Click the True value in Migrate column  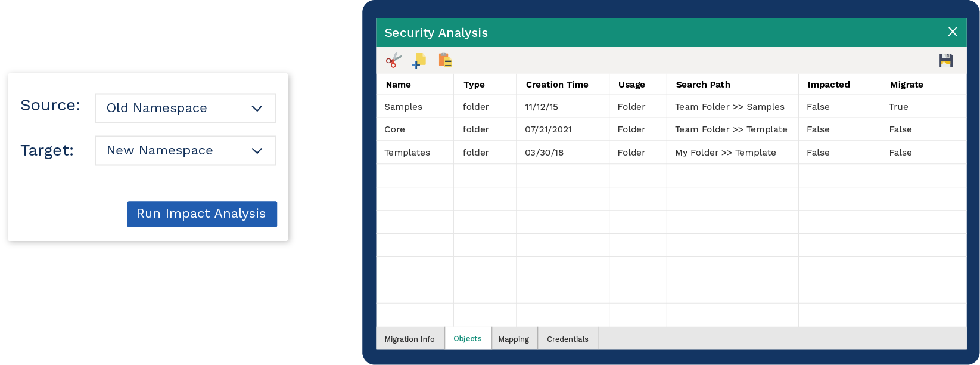coord(898,107)
